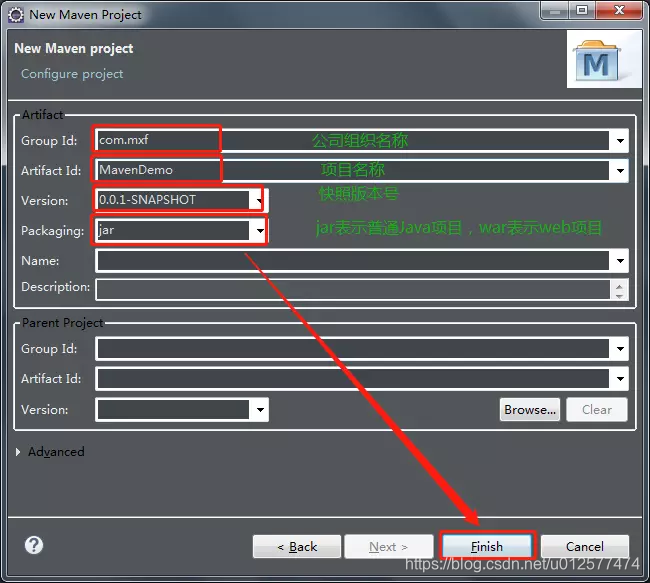Click the 'Packaging:' label
This screenshot has height=583, width=650.
(x=53, y=231)
